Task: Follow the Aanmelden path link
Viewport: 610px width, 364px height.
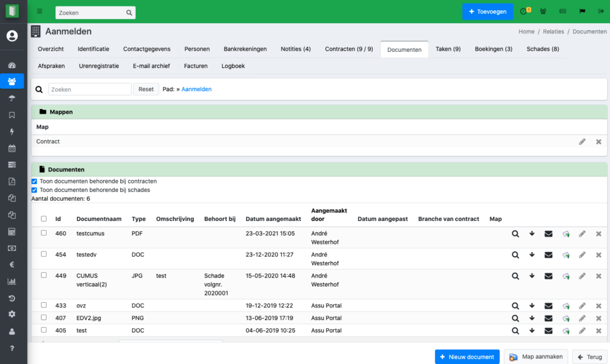Action: click(x=197, y=89)
